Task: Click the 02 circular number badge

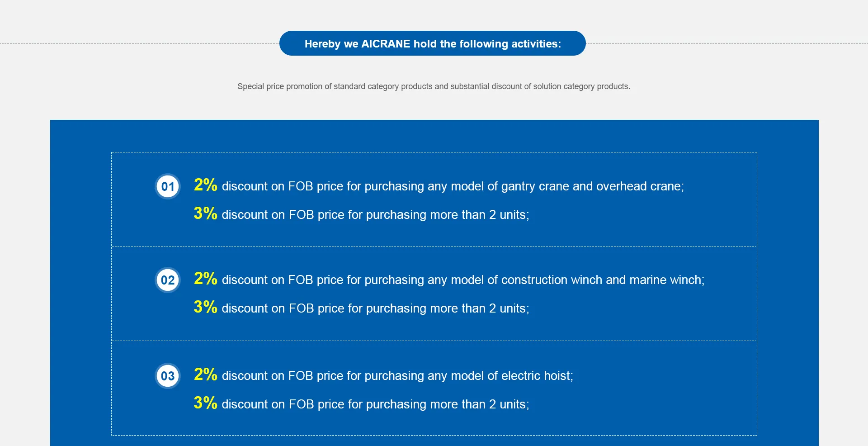Action: pyautogui.click(x=168, y=280)
